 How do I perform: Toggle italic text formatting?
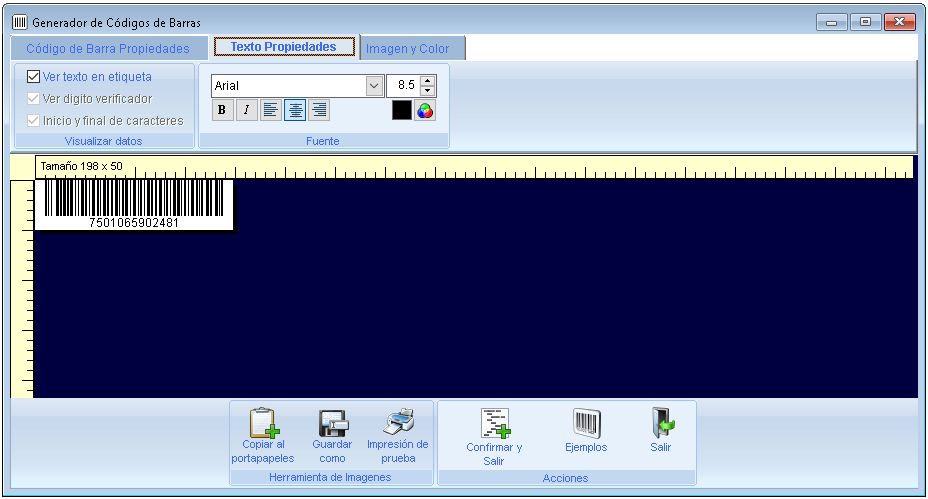point(246,111)
